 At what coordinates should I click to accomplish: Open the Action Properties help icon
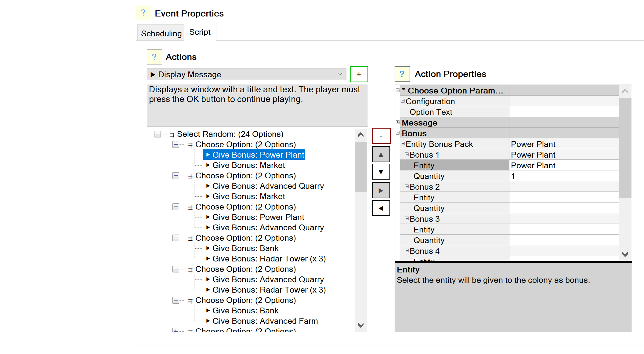(402, 74)
